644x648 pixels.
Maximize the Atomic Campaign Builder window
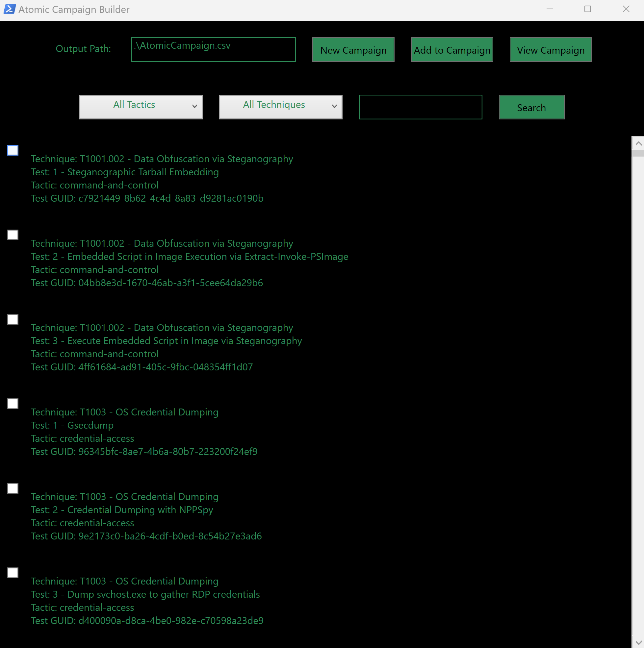click(x=587, y=9)
